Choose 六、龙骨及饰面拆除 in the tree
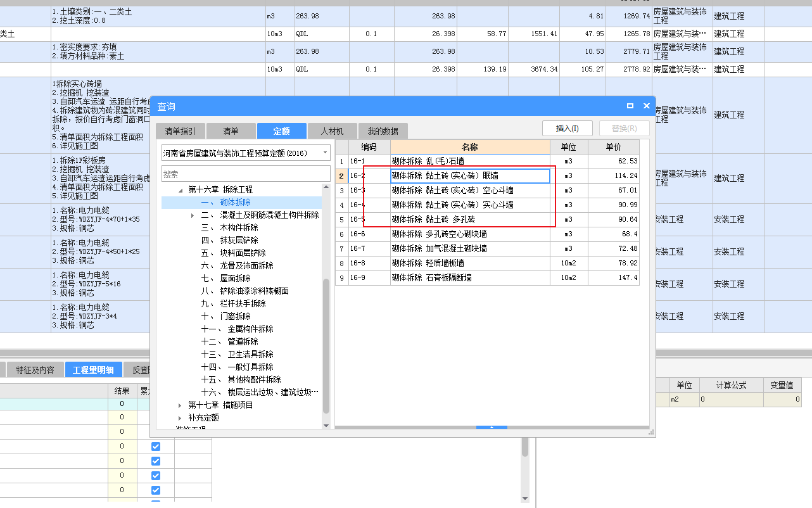Screen dimensions: 812x508 coord(237,265)
